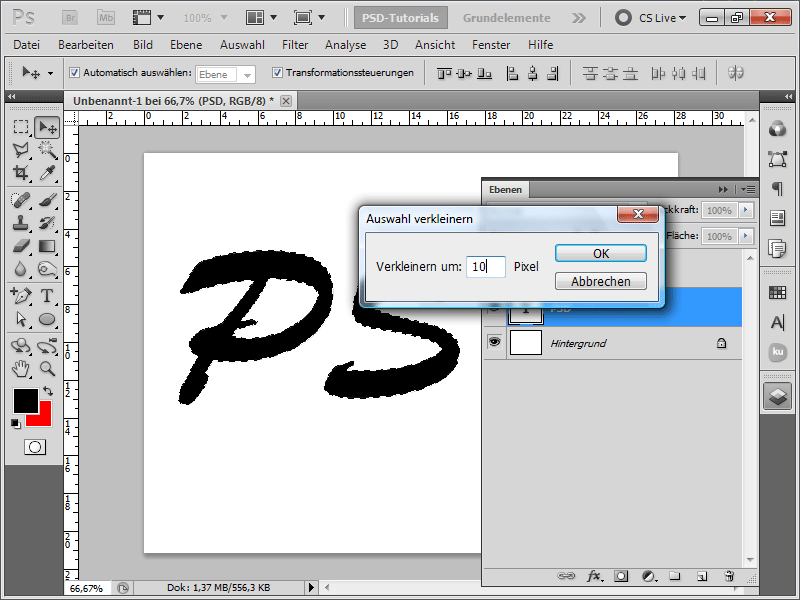Select the Brush tool
800x600 pixels.
pyautogui.click(x=47, y=200)
